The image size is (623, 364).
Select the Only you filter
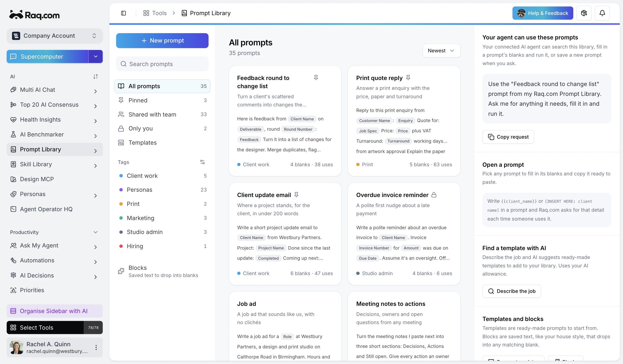(162, 129)
